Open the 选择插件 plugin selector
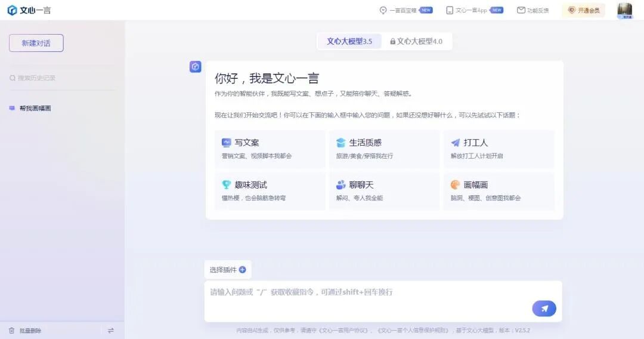This screenshot has width=644, height=339. click(228, 270)
